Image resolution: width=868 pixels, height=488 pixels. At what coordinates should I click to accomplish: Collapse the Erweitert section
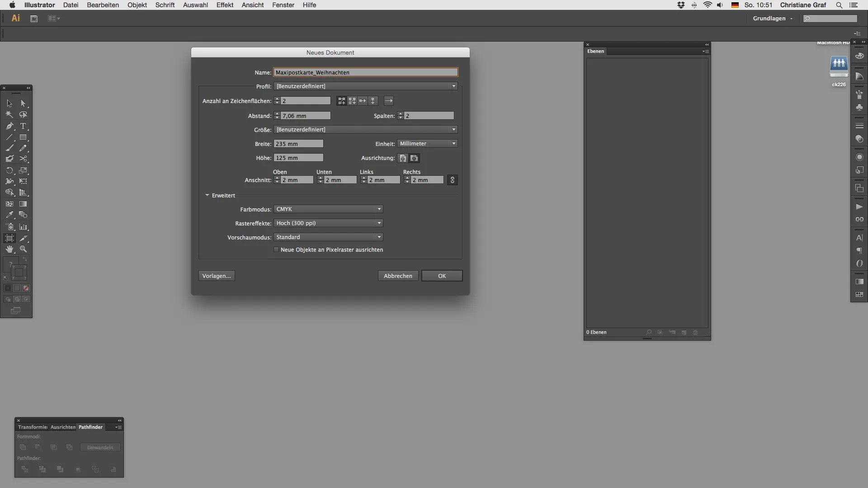[208, 195]
